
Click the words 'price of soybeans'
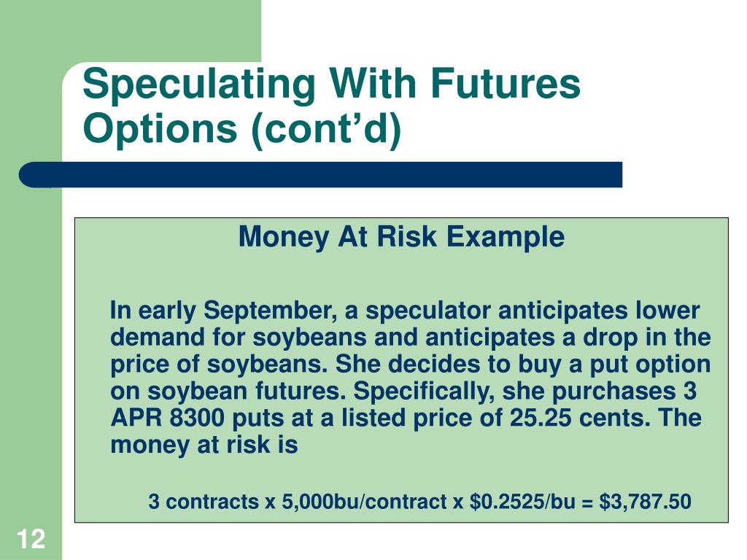point(219,365)
